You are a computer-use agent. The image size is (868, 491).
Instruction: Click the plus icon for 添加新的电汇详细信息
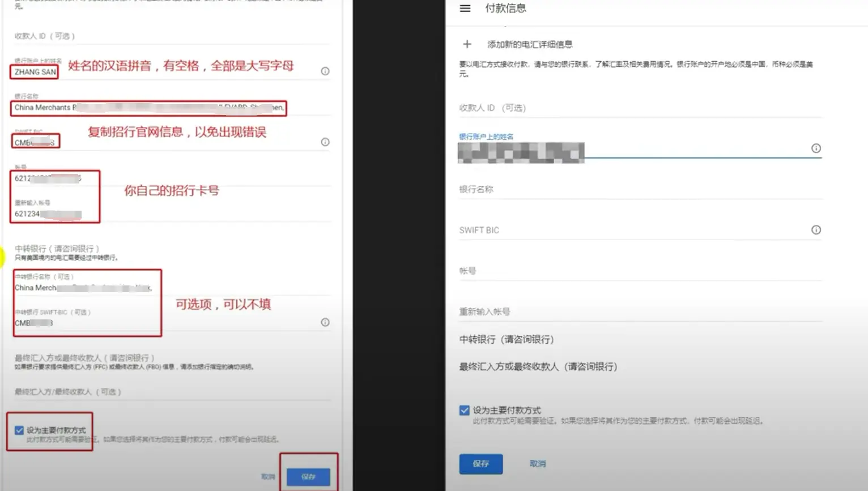pyautogui.click(x=467, y=44)
